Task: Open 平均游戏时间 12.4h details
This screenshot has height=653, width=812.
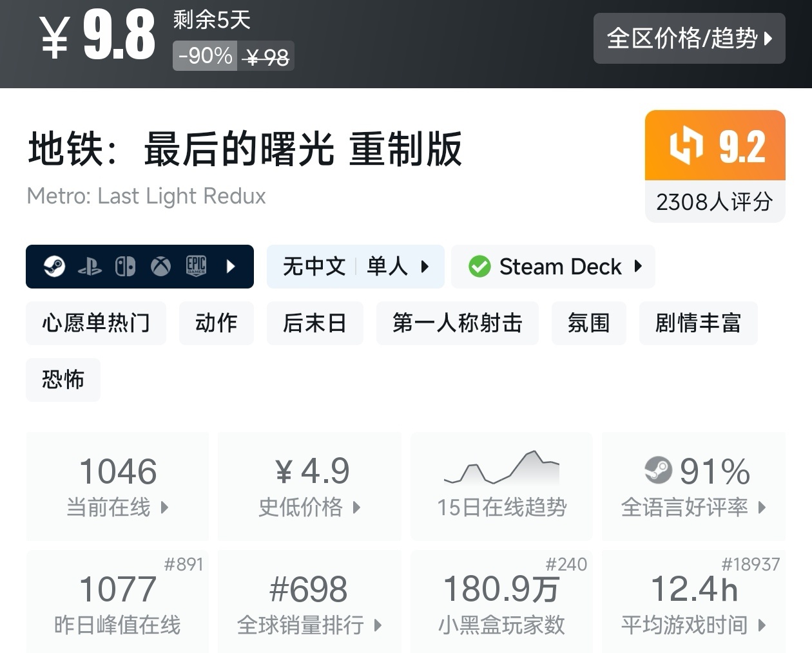Action: (693, 601)
